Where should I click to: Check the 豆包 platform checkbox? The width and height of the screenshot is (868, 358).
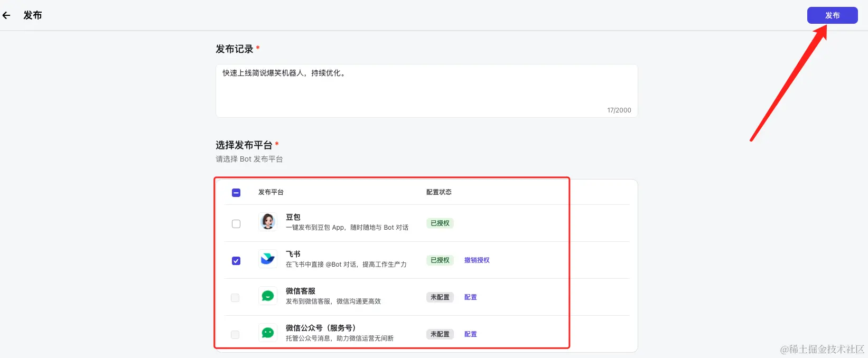236,224
